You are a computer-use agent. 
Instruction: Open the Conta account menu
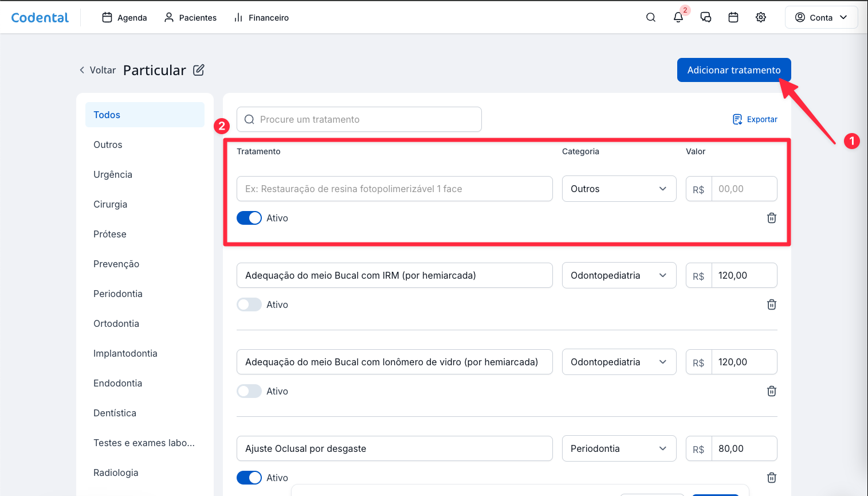coord(821,17)
